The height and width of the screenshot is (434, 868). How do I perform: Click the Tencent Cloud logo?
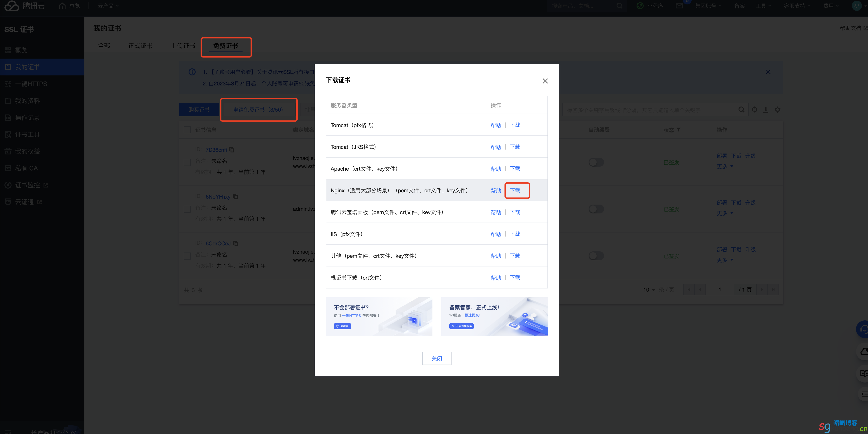[24, 6]
